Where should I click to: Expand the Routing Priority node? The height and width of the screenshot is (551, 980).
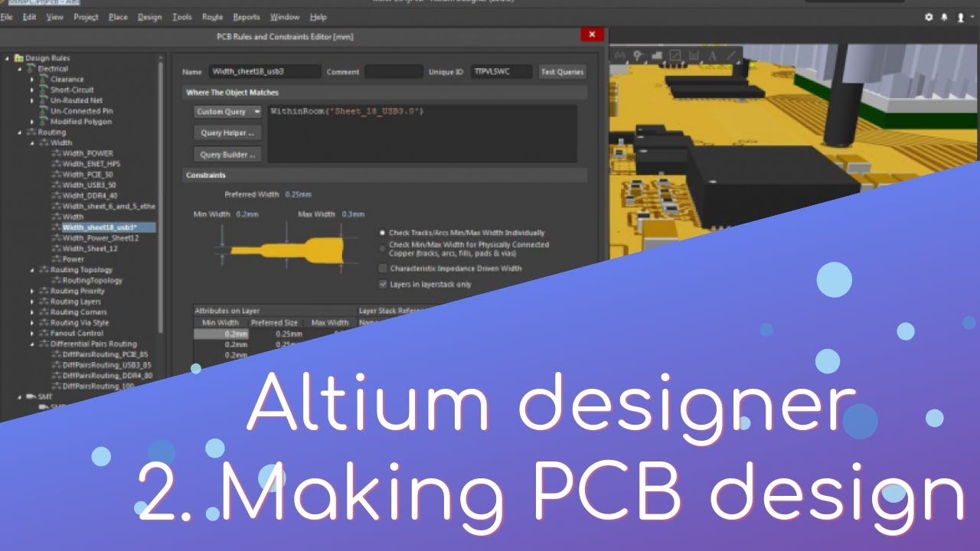point(32,292)
